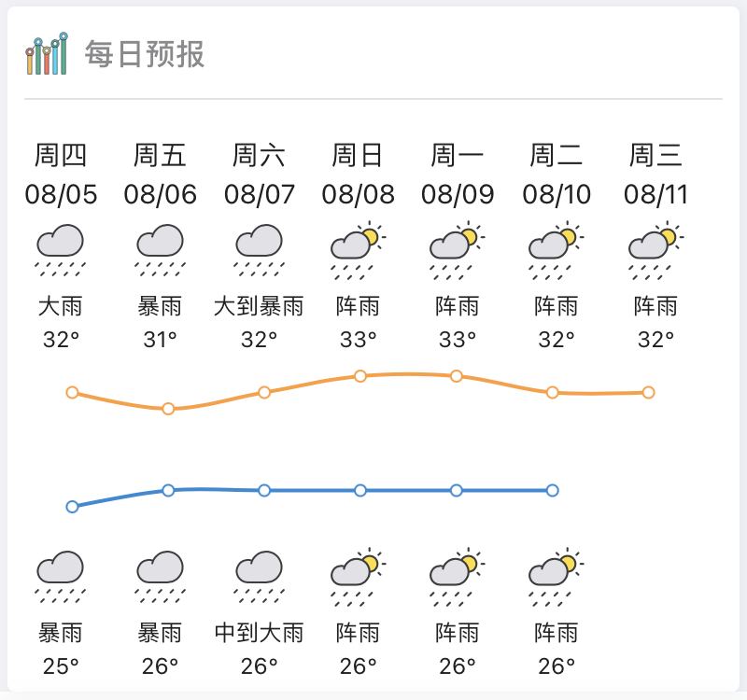Viewport: 747px width, 700px height.
Task: Click the 每日预报 section title
Action: coord(145,54)
